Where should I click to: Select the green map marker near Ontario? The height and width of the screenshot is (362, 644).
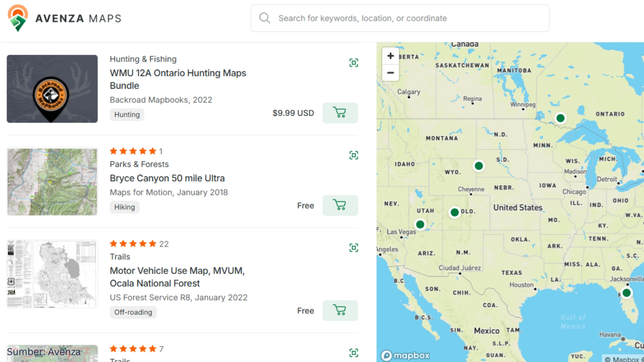click(x=560, y=118)
